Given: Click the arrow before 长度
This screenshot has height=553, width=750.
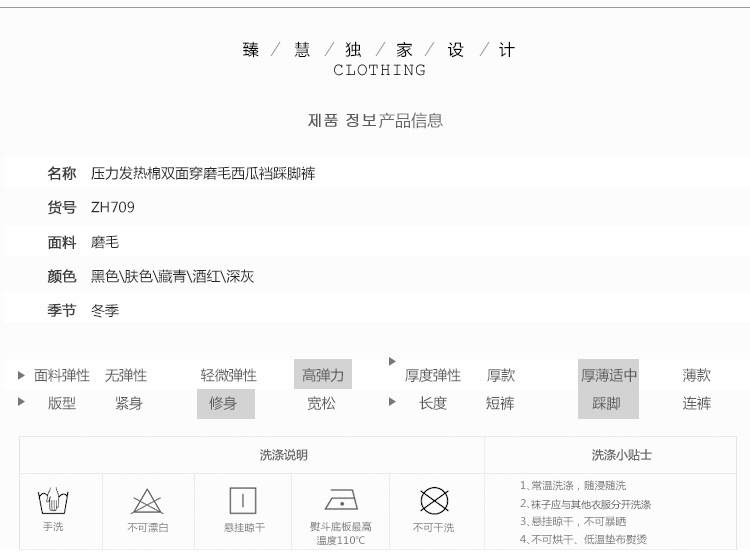Looking at the screenshot, I should 392,401.
